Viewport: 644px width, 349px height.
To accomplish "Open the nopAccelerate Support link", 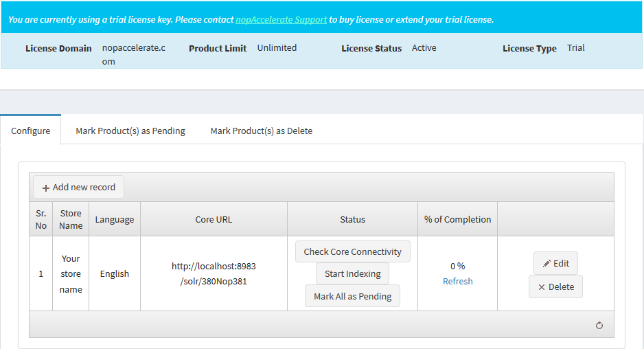I will (281, 19).
